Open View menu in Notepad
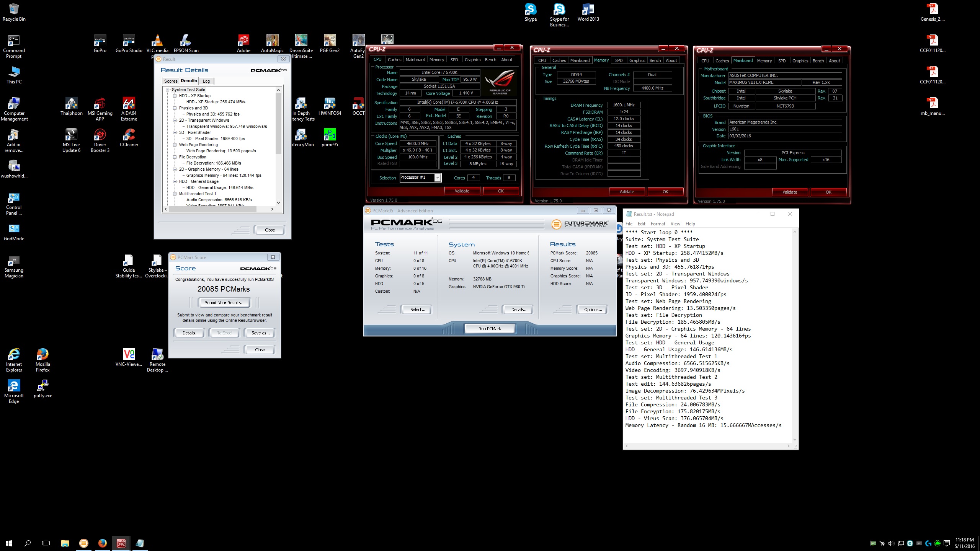 [x=675, y=224]
